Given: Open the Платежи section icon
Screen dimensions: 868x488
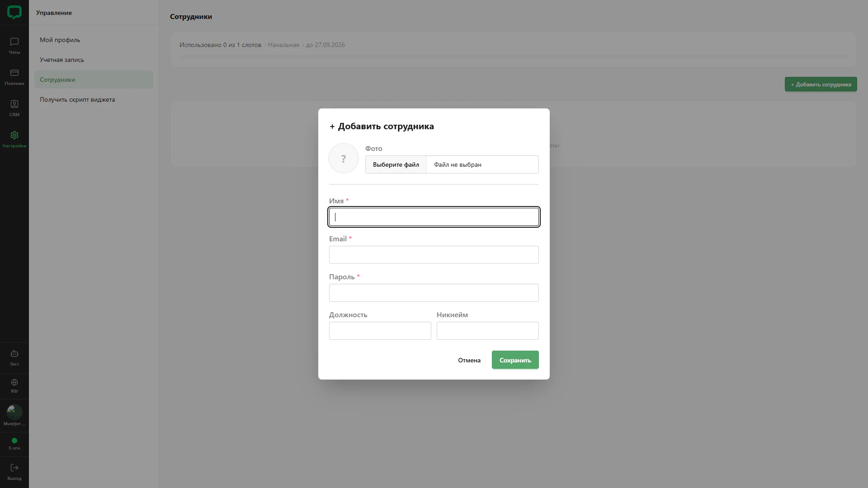Looking at the screenshot, I should (x=14, y=73).
